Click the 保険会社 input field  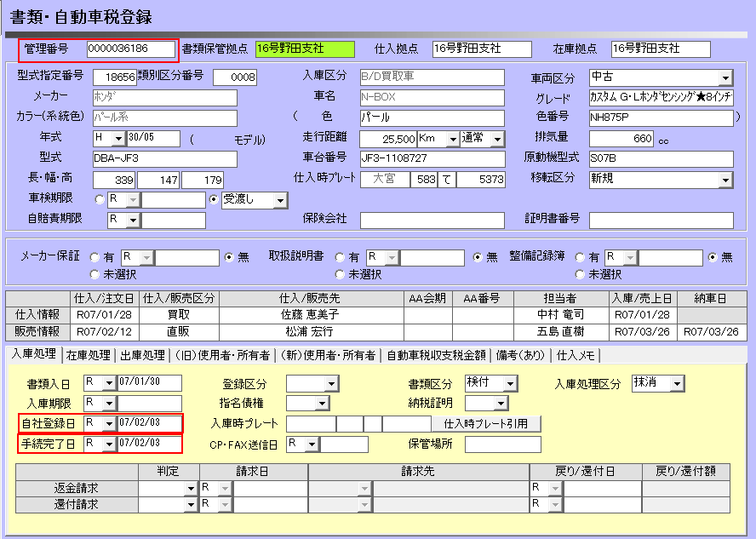(x=432, y=221)
